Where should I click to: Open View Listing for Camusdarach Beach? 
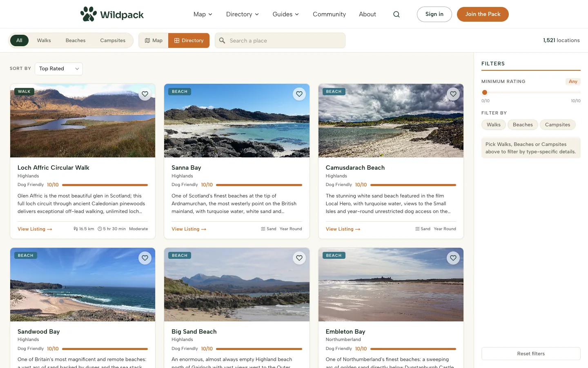click(x=343, y=229)
